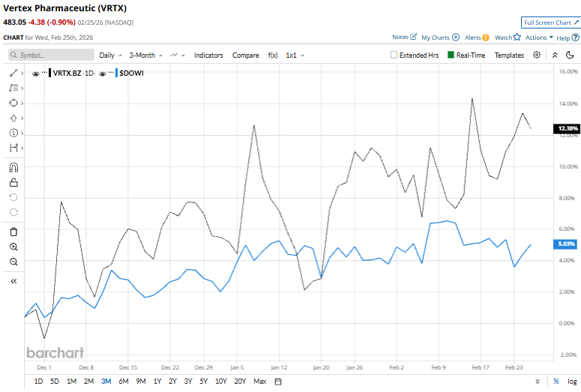Select the circled number marker tool
The height and width of the screenshot is (392, 581).
13,133
